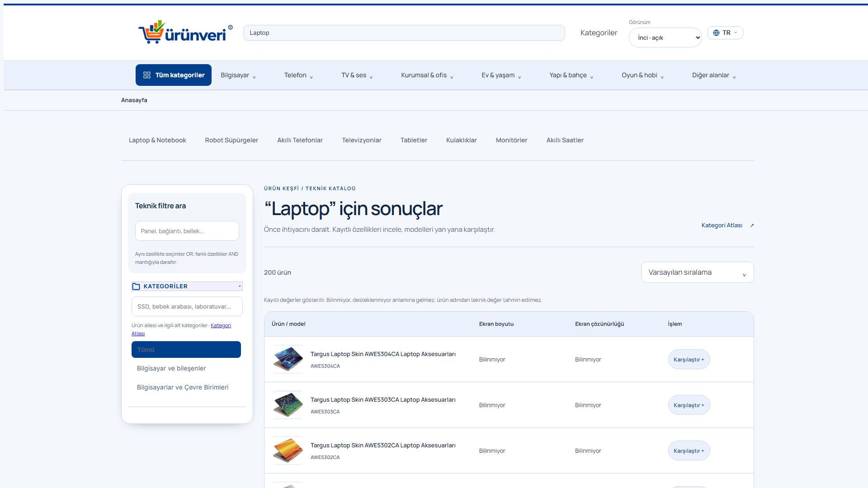Expand the Ev & yaşam menu
The image size is (868, 488).
coord(501,75)
